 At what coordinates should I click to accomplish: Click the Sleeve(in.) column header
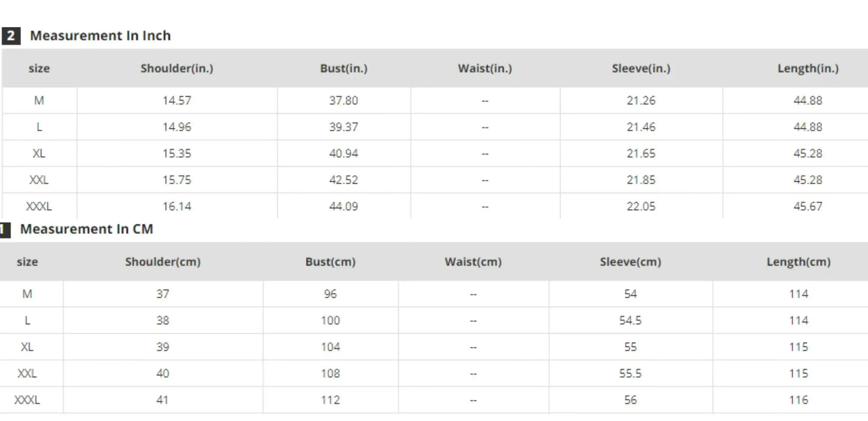click(x=641, y=68)
